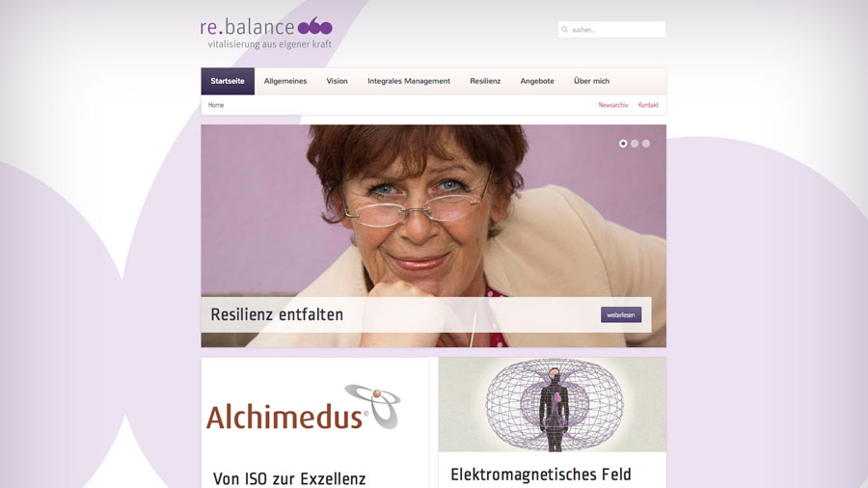The image size is (868, 488).
Task: Open the Vision menu item
Action: 337,81
